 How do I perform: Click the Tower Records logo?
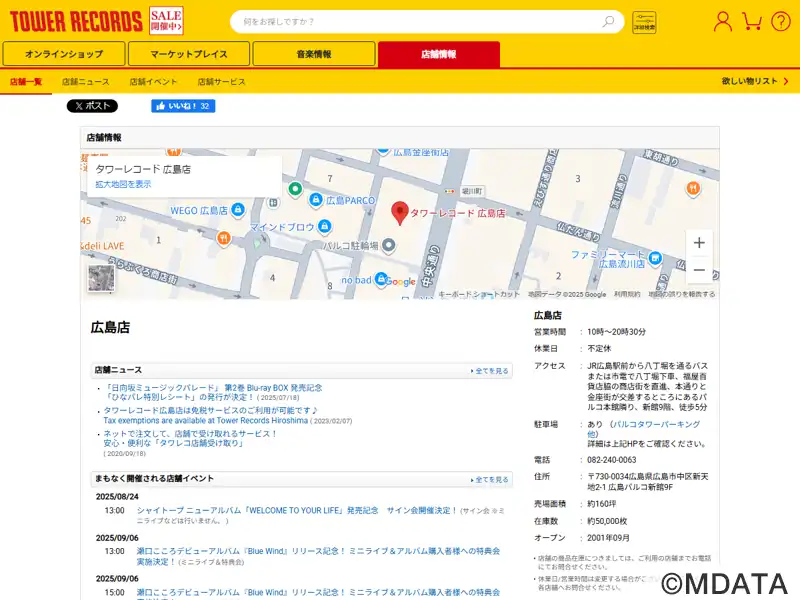click(76, 21)
